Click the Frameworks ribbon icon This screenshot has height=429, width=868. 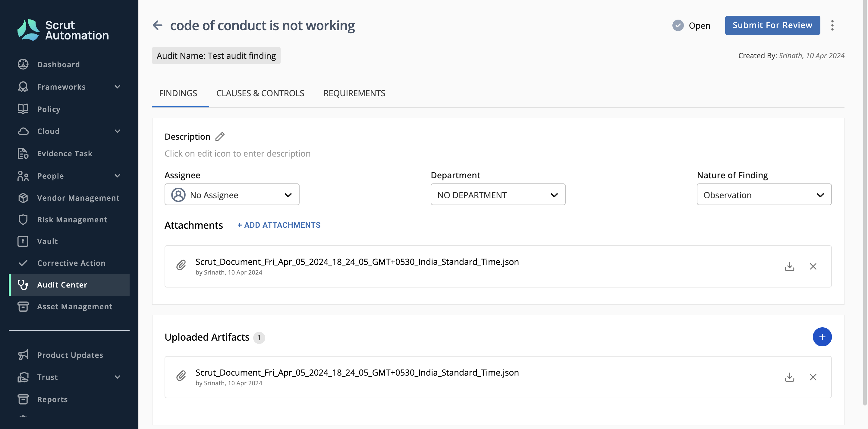click(x=23, y=87)
